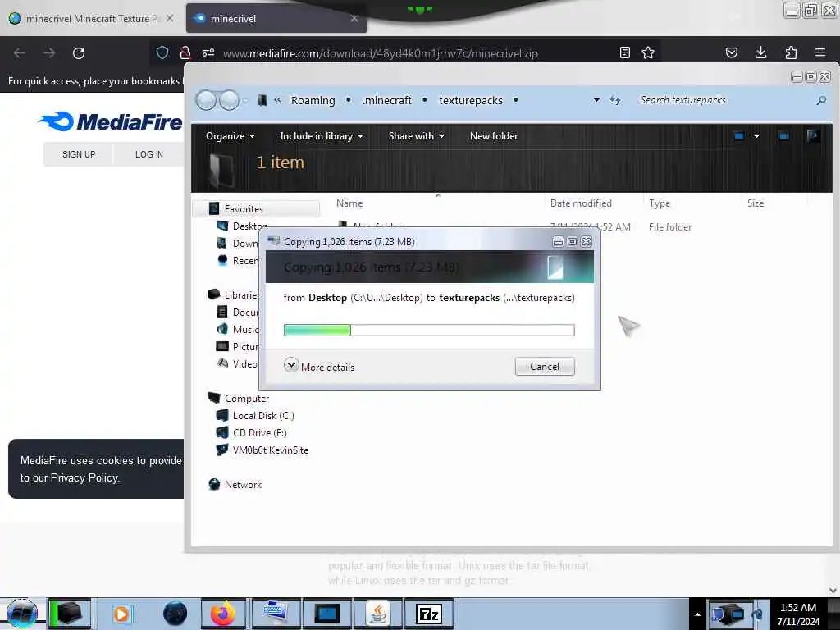The image size is (840, 630).
Task: Open the Organize menu
Action: [231, 136]
